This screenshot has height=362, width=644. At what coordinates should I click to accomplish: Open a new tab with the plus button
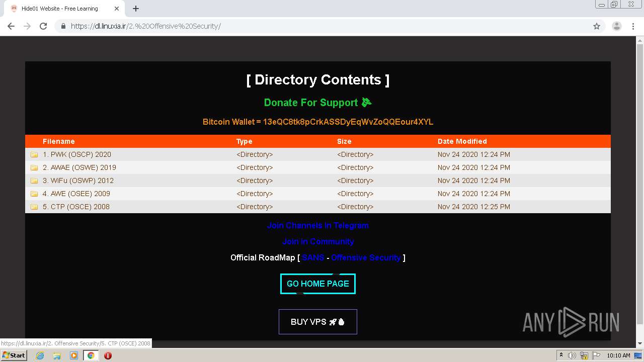(136, 9)
